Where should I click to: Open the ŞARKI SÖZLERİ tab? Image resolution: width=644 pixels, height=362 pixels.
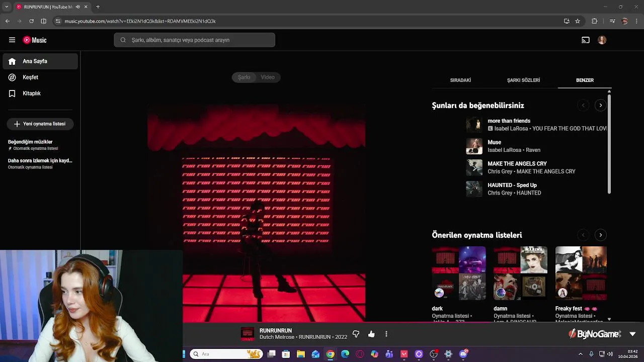[x=523, y=80]
